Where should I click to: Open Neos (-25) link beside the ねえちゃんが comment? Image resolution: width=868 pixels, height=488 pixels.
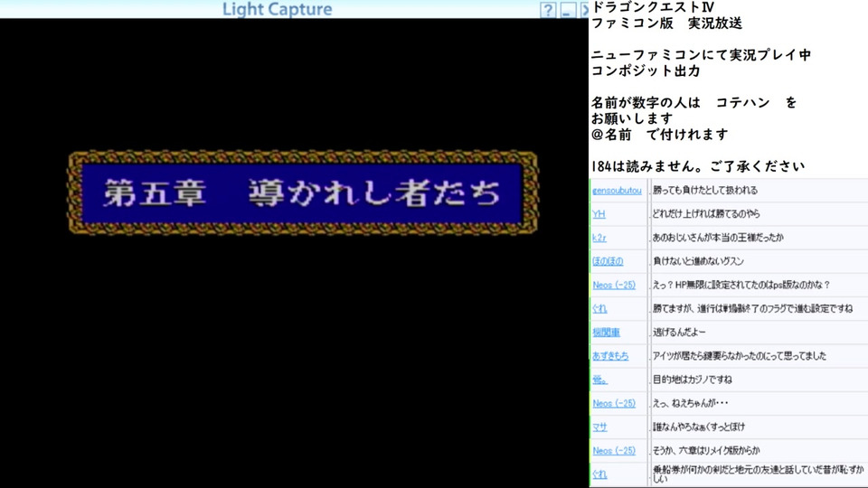click(614, 403)
